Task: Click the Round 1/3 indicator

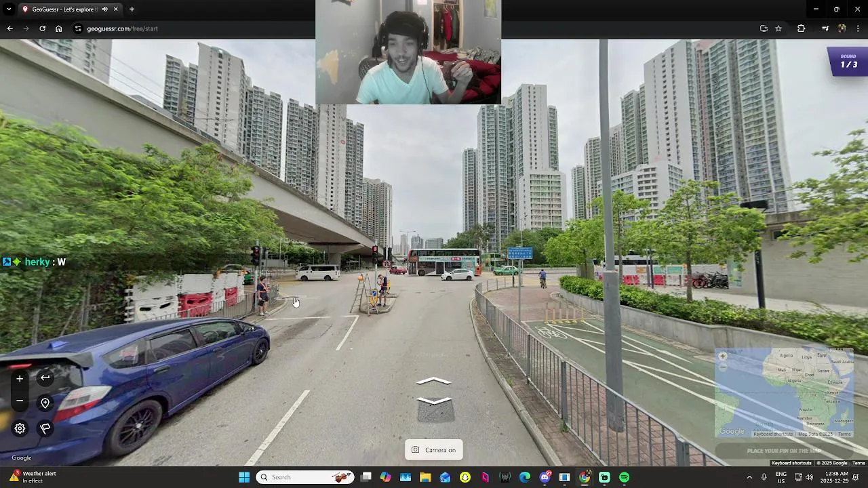Action: (848, 62)
